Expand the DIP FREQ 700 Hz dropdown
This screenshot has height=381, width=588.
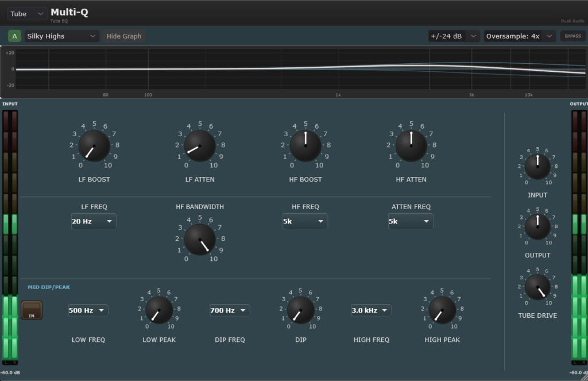coord(230,310)
